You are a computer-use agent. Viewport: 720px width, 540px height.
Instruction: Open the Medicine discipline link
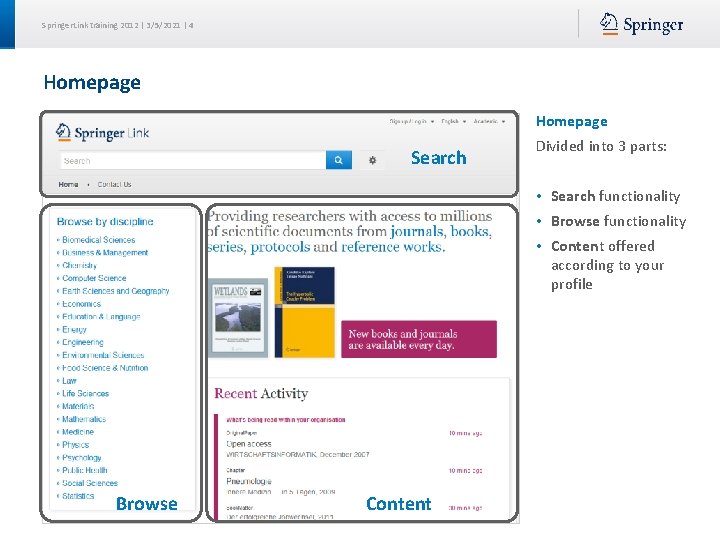(78, 432)
